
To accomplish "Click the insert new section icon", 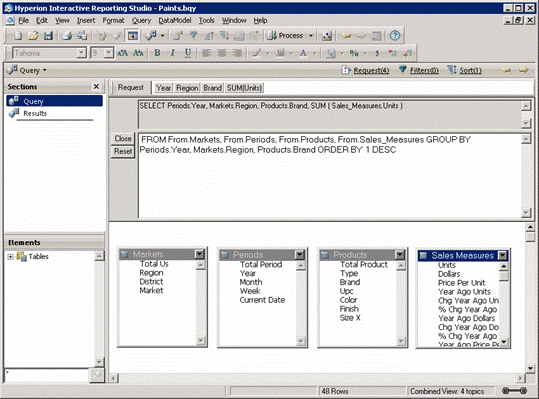I will pos(151,35).
